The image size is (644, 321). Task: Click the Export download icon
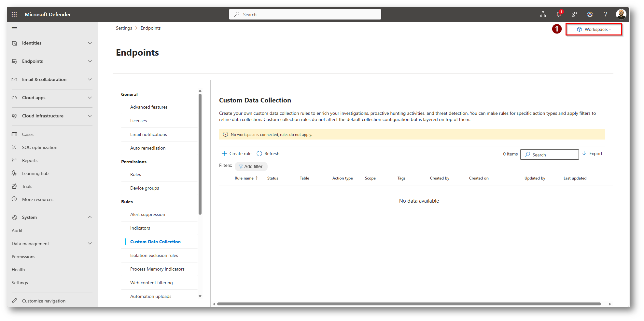584,154
